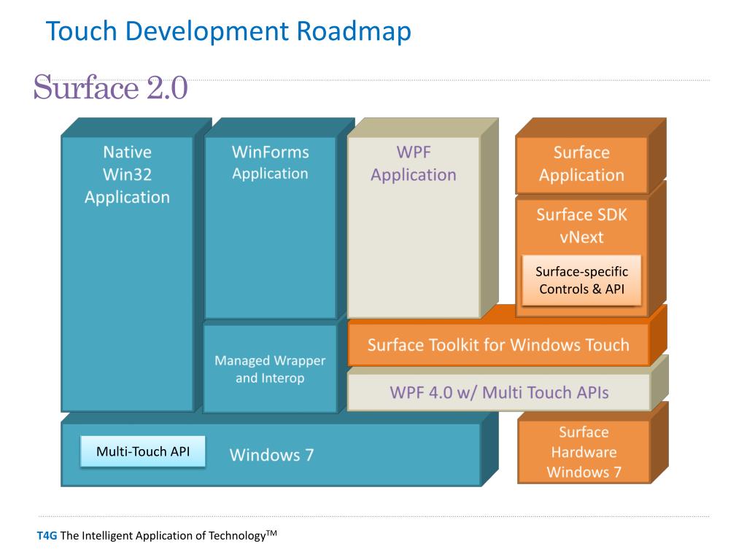Image resolution: width=747 pixels, height=560 pixels.
Task: Select 'The Intelligent Application of Technology' tagline
Action: pos(169,535)
